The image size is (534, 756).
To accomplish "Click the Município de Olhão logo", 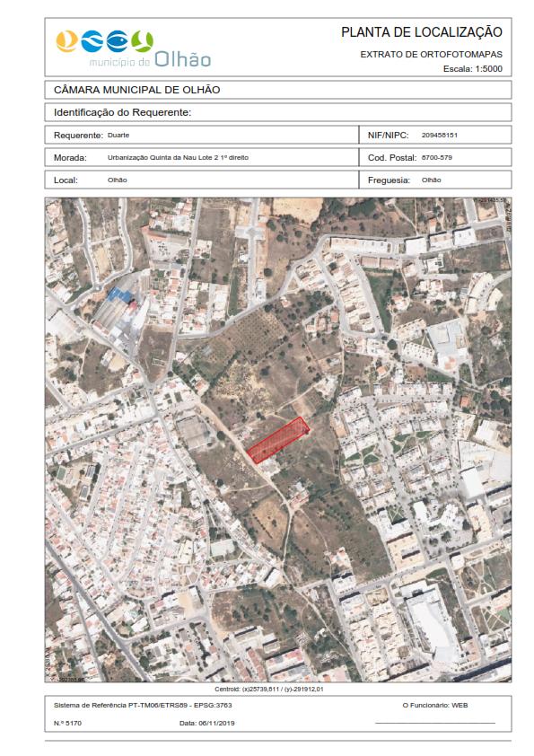I will (x=134, y=48).
